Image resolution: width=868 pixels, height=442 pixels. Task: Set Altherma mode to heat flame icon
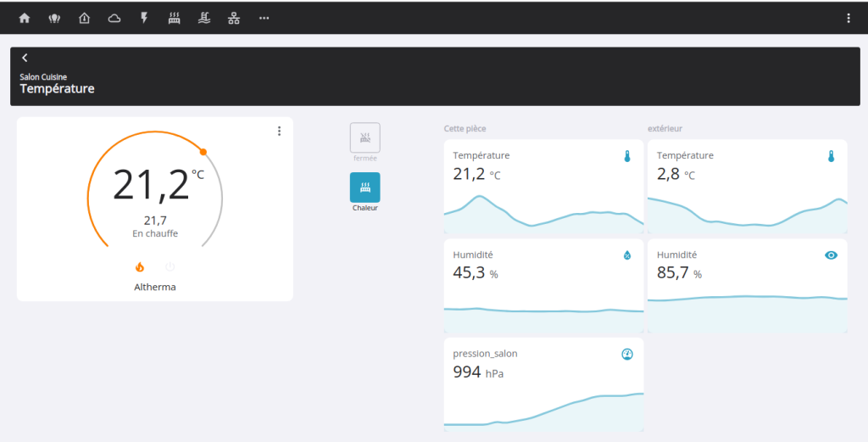coord(140,267)
